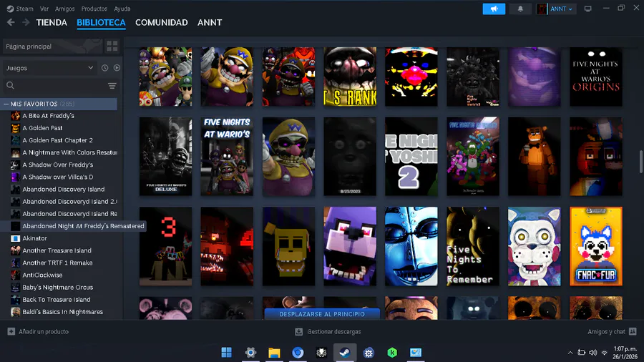Viewport: 644px width, 362px height.
Task: Select A Shadow Over Freddy's
Action: pyautogui.click(x=59, y=165)
